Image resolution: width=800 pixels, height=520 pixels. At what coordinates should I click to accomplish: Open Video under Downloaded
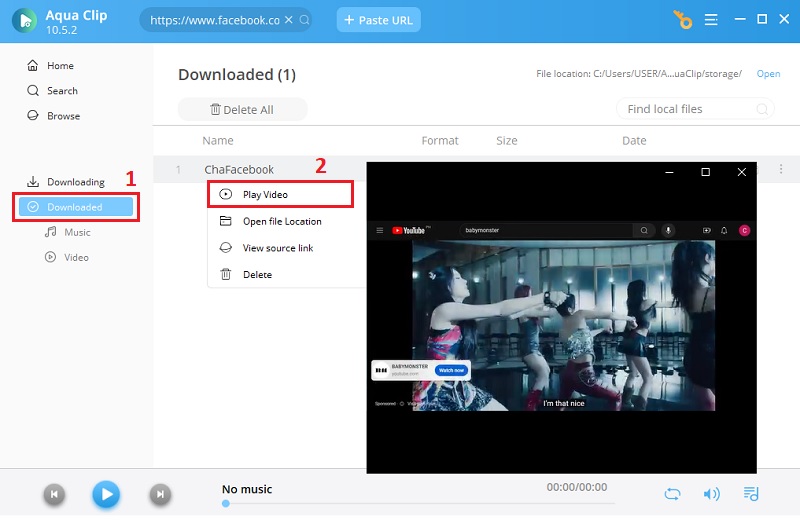tap(66, 257)
